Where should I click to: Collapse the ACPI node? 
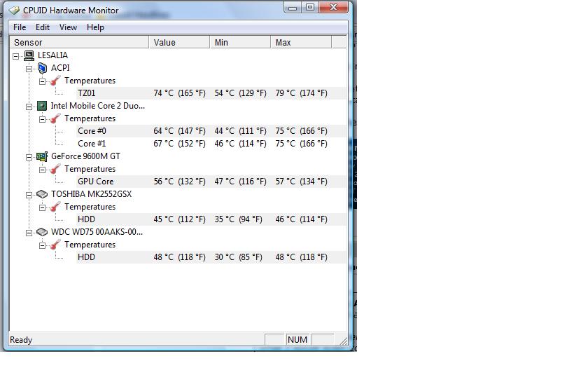point(29,69)
